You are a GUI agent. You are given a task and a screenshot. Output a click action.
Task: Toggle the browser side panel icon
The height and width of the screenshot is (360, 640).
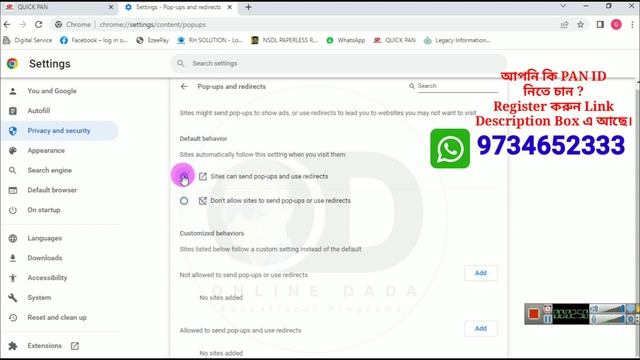click(x=600, y=24)
